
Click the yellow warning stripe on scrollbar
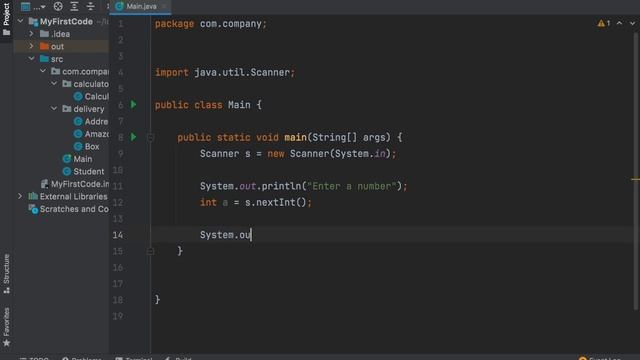pyautogui.click(x=635, y=179)
